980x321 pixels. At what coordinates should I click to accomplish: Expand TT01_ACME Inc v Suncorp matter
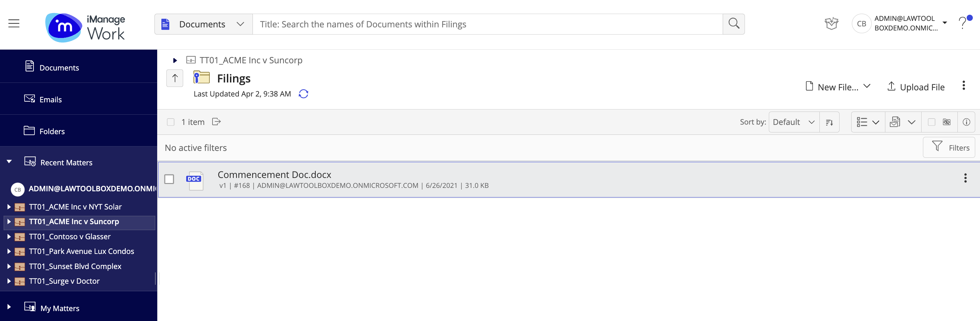(x=9, y=221)
